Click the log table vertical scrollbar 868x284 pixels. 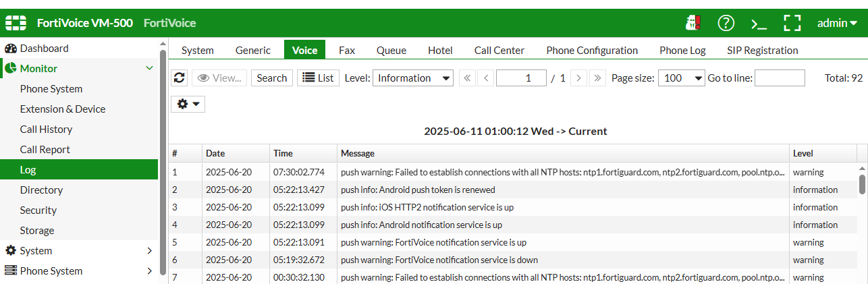point(862,183)
